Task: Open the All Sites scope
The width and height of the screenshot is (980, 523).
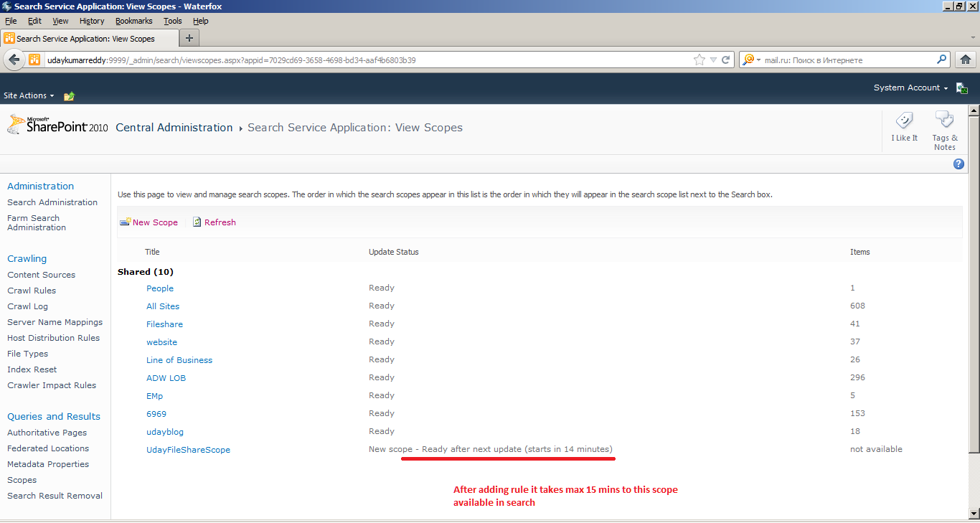Action: click(163, 306)
